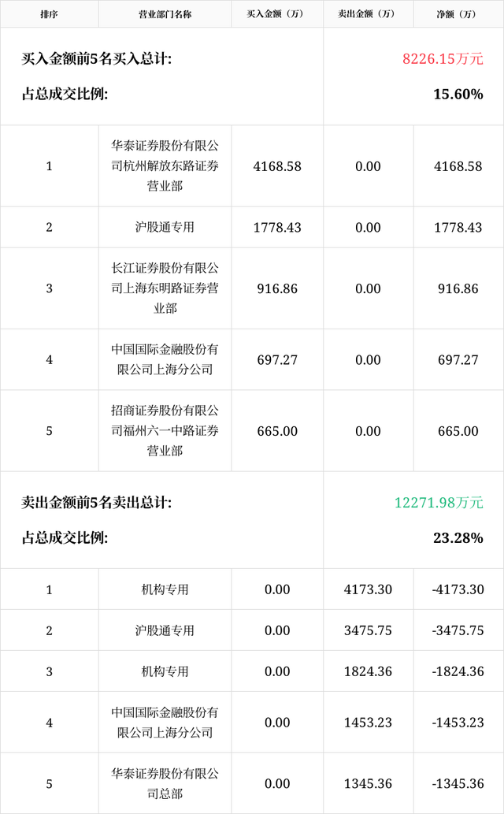Open 华泰证券杭州解放东路证券营业部 branch name

pos(165,166)
